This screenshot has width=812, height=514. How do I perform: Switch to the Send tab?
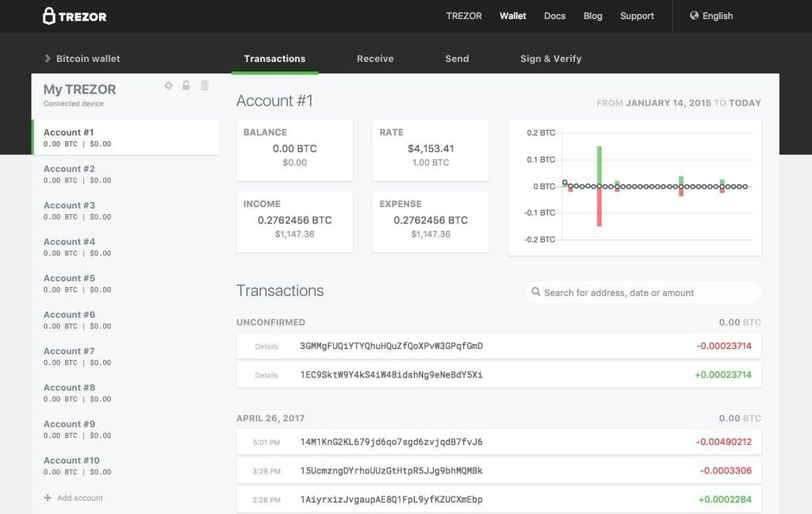tap(457, 59)
